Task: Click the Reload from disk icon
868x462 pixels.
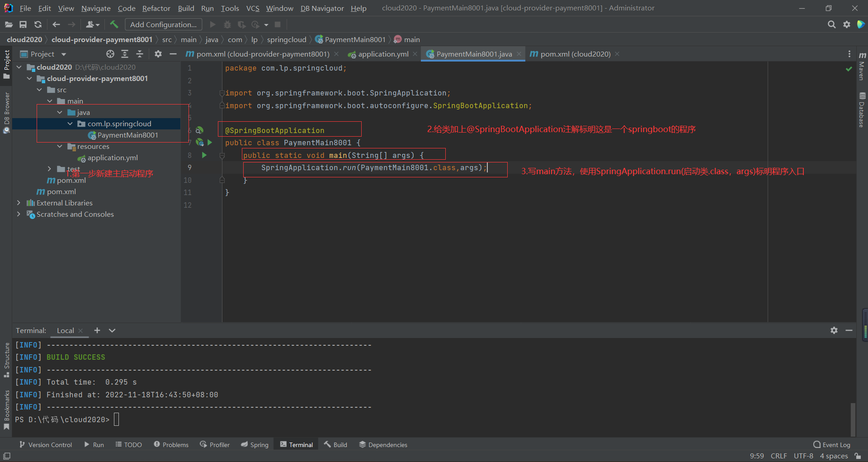Action: click(38, 24)
